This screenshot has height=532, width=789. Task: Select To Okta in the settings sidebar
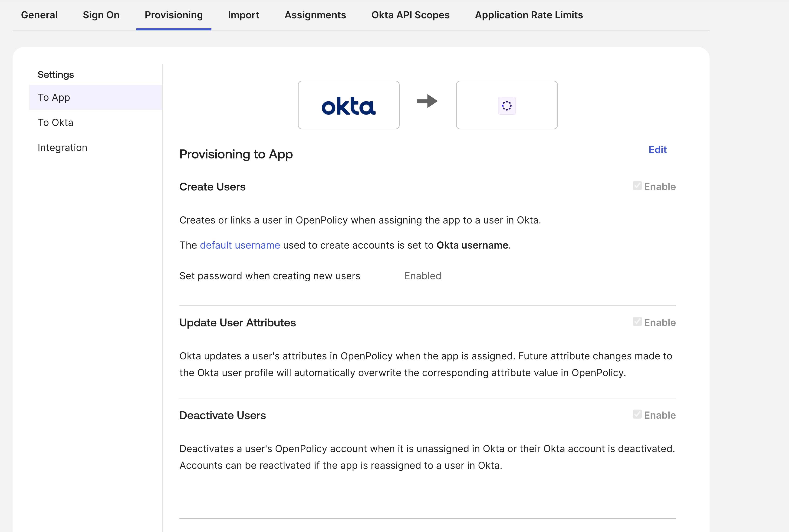point(55,122)
